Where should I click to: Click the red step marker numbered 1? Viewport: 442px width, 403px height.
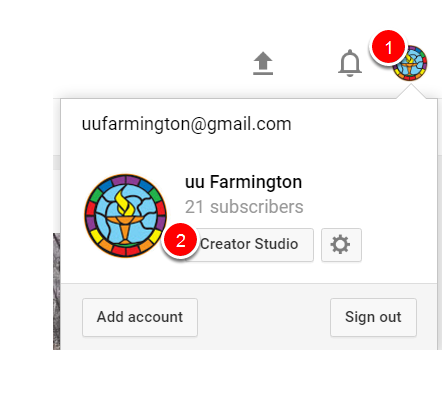pyautogui.click(x=388, y=47)
